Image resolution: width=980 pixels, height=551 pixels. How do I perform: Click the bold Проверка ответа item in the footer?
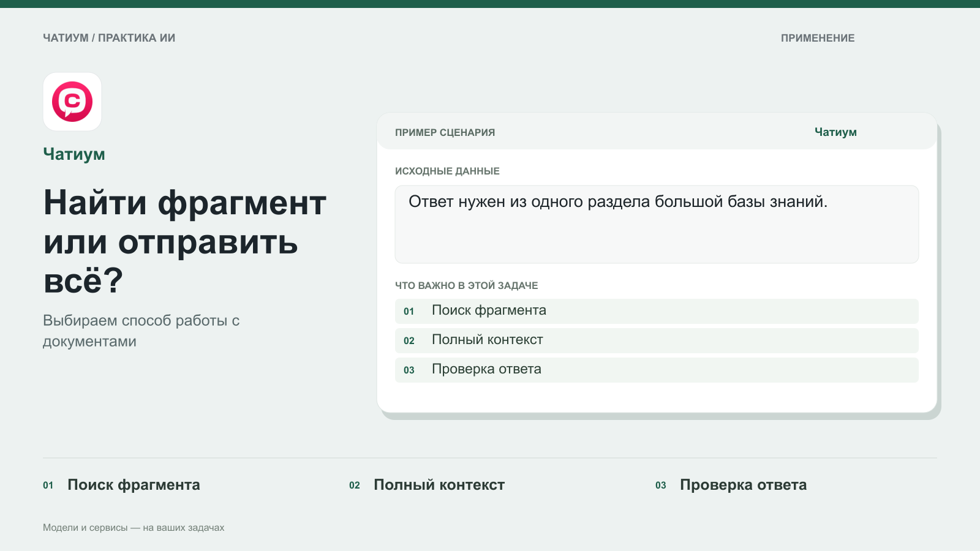tap(743, 485)
